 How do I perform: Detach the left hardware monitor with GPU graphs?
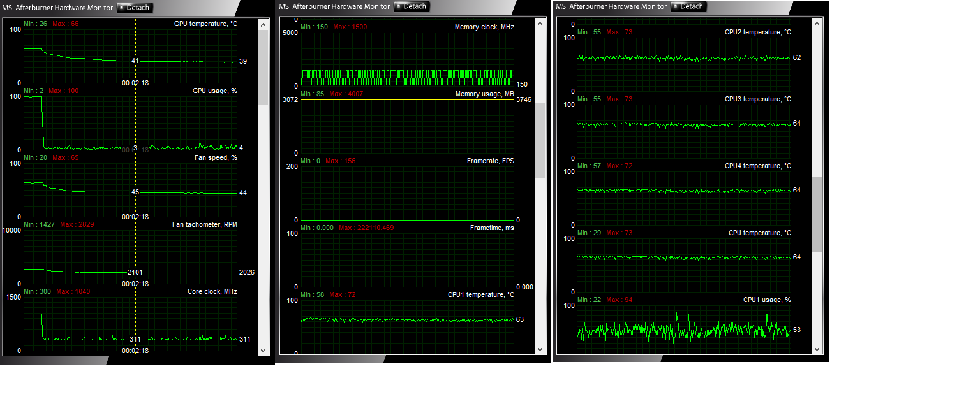click(x=135, y=8)
